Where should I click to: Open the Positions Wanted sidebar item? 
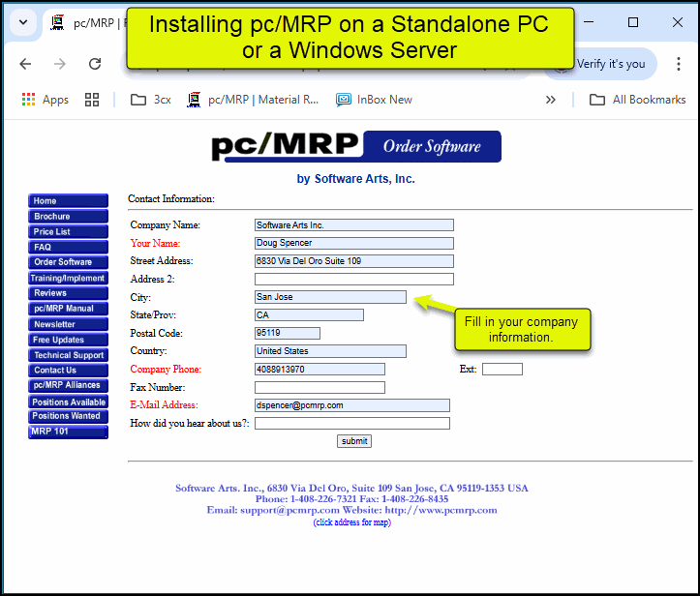pos(69,416)
